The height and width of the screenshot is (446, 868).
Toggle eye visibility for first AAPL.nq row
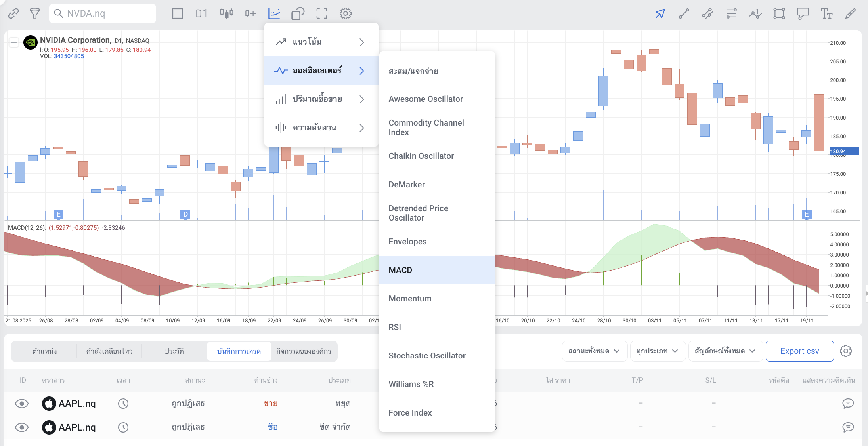[22, 404]
